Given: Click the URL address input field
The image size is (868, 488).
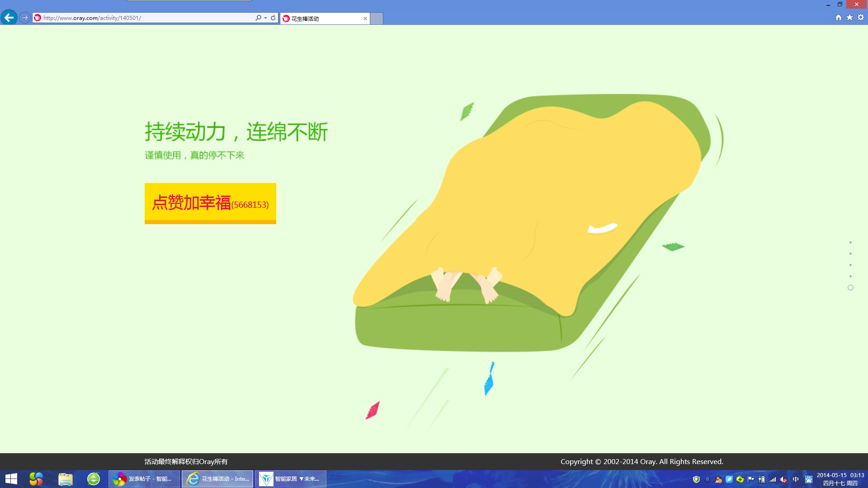Looking at the screenshot, I should (x=145, y=18).
